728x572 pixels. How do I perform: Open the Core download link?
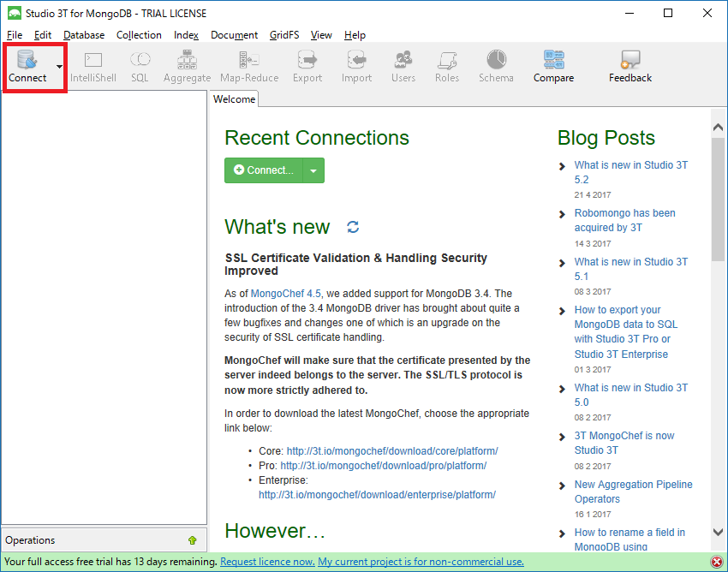pos(392,450)
